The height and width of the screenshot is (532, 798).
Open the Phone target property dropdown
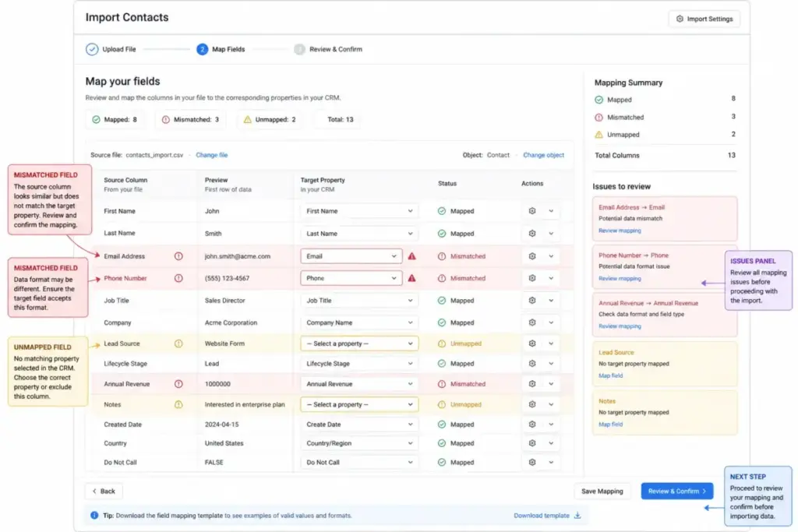coord(351,278)
